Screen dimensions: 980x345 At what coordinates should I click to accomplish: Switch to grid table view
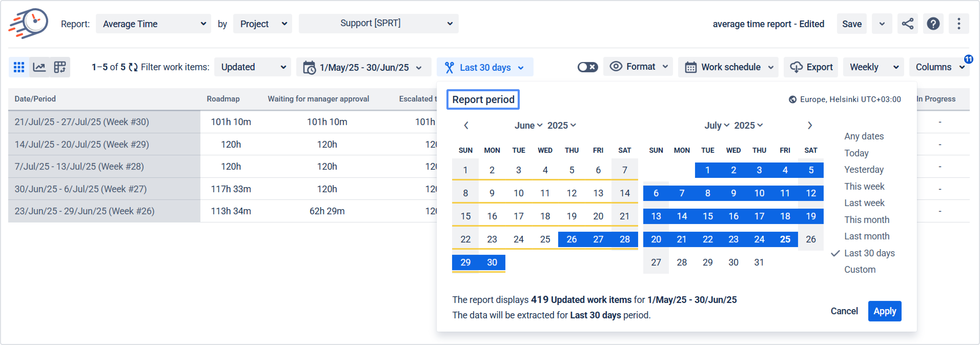pyautogui.click(x=19, y=67)
